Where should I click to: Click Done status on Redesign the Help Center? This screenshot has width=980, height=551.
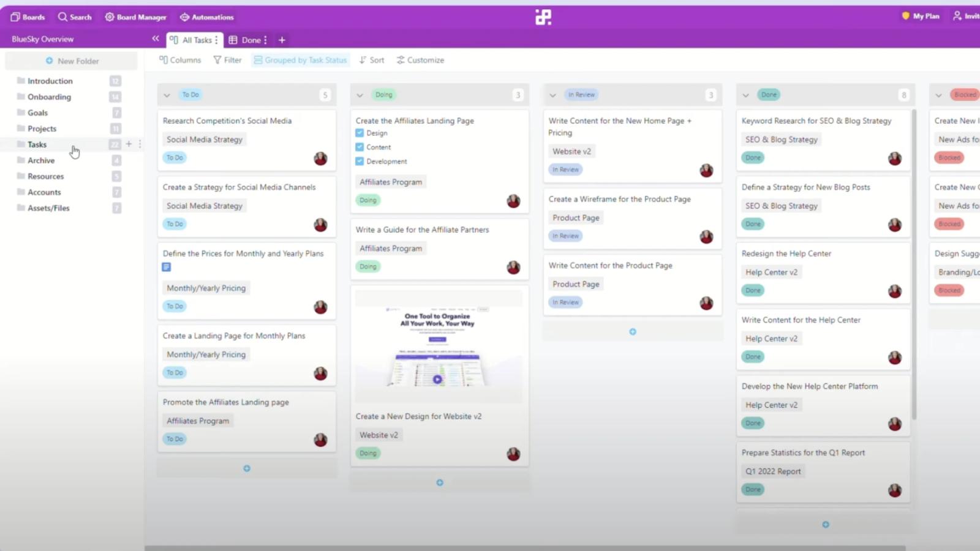[753, 290]
